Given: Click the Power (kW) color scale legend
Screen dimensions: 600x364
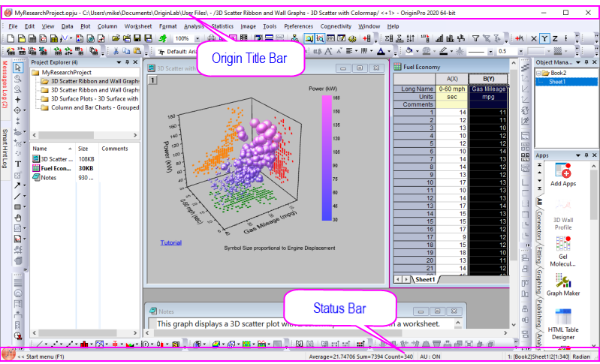Looking at the screenshot, I should click(x=327, y=158).
